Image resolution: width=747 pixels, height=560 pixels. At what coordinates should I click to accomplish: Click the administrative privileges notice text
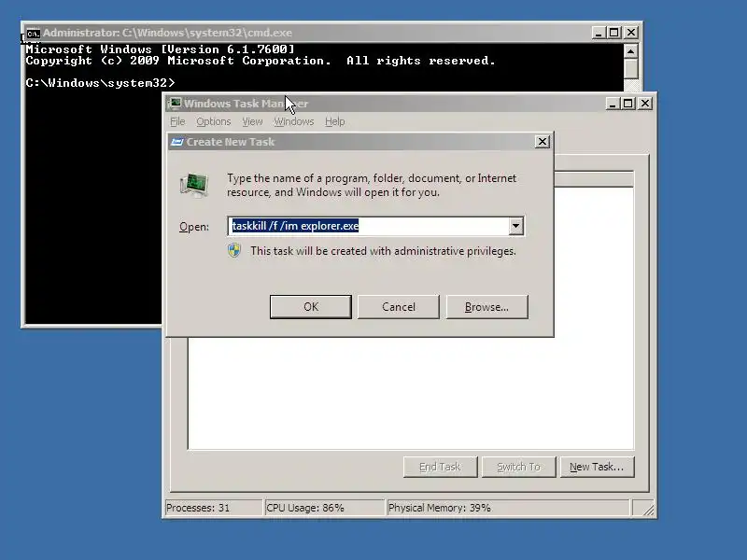[x=383, y=251]
